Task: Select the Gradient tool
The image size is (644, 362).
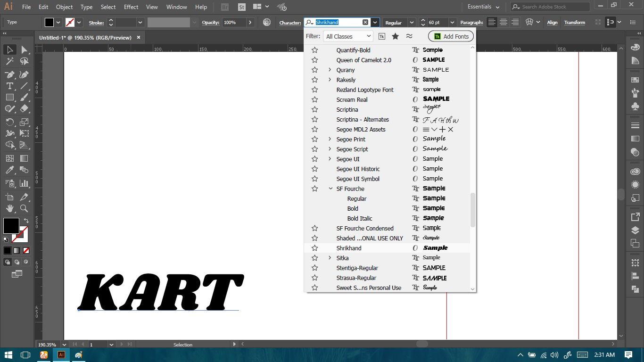Action: tap(24, 158)
